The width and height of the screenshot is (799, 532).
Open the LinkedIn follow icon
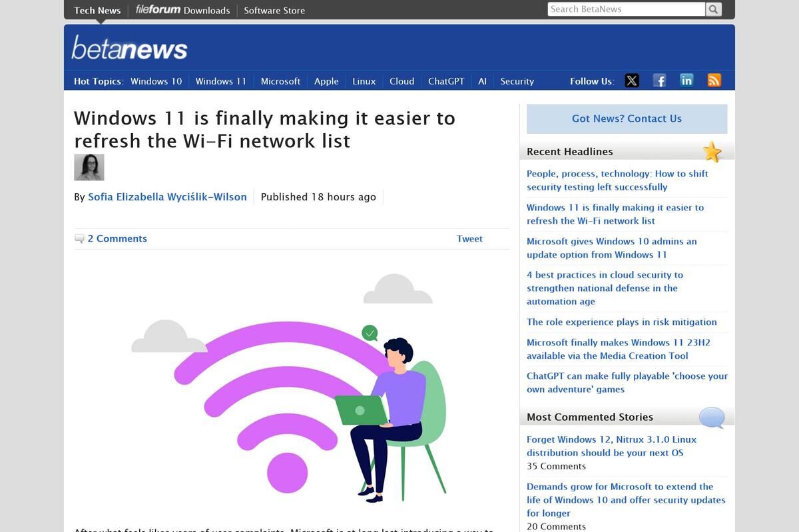(x=686, y=81)
